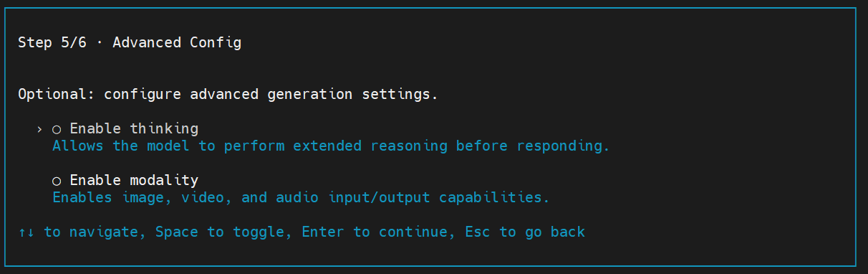Click the 'Optional: configure advanced generation settings' text
The height and width of the screenshot is (274, 868).
[228, 94]
